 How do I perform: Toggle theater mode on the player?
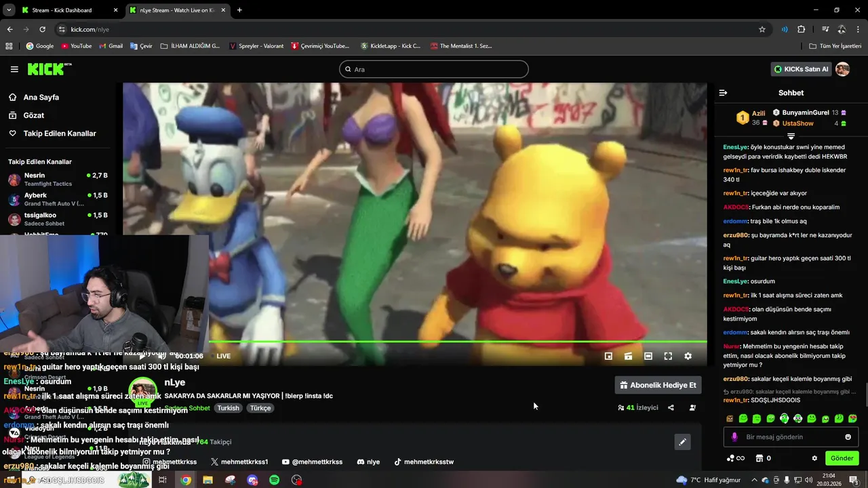[648, 356]
